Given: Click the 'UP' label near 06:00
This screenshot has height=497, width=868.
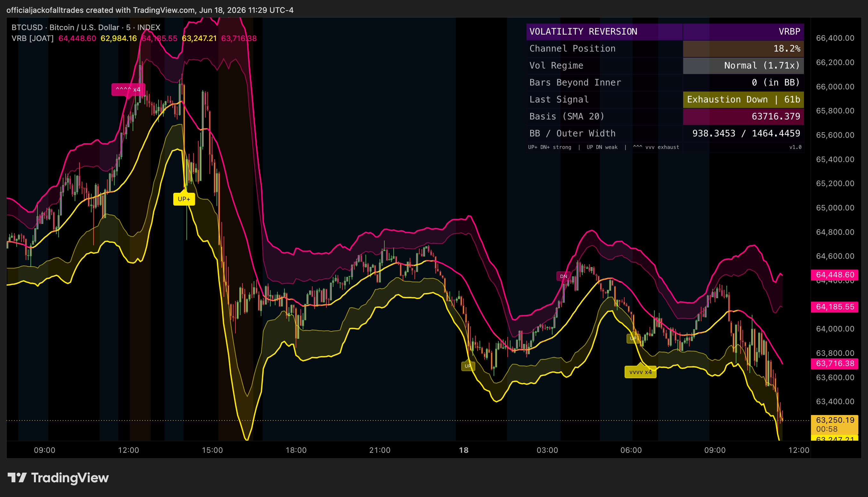Looking at the screenshot, I should point(633,338).
